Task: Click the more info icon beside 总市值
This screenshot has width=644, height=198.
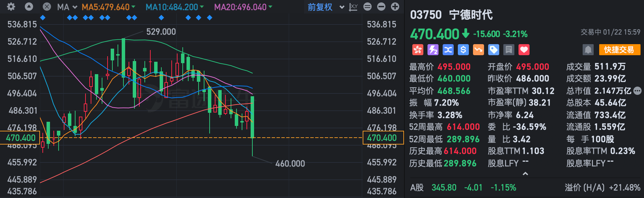Action: pyautogui.click(x=637, y=91)
